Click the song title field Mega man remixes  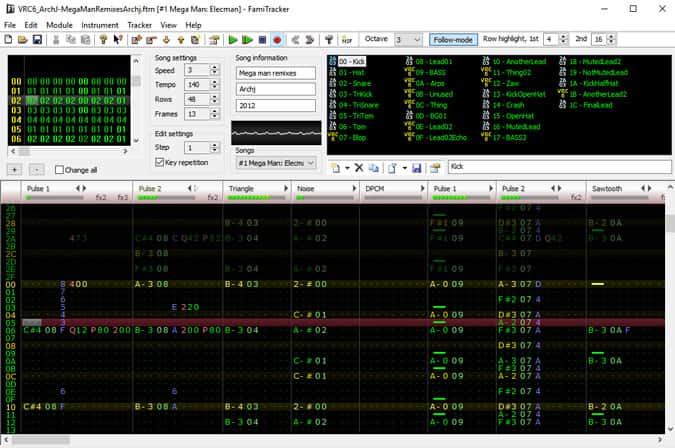click(276, 73)
